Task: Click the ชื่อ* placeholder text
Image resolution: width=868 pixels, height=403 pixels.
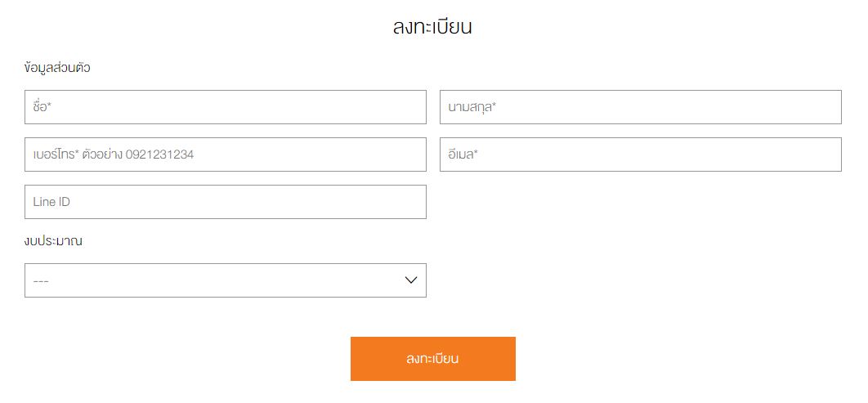Action: [x=43, y=107]
